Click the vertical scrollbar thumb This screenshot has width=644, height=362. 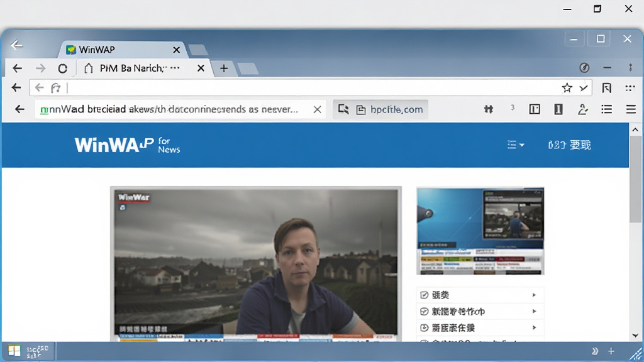[x=635, y=180]
